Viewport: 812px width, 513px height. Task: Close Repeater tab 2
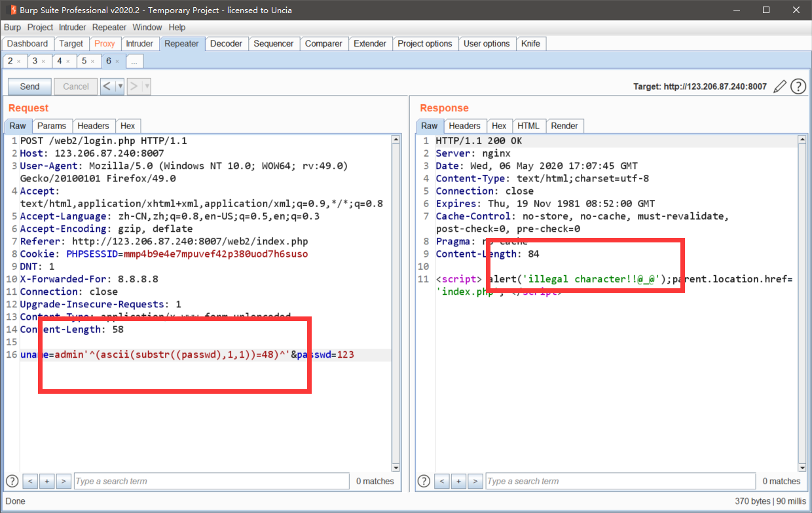click(x=19, y=61)
